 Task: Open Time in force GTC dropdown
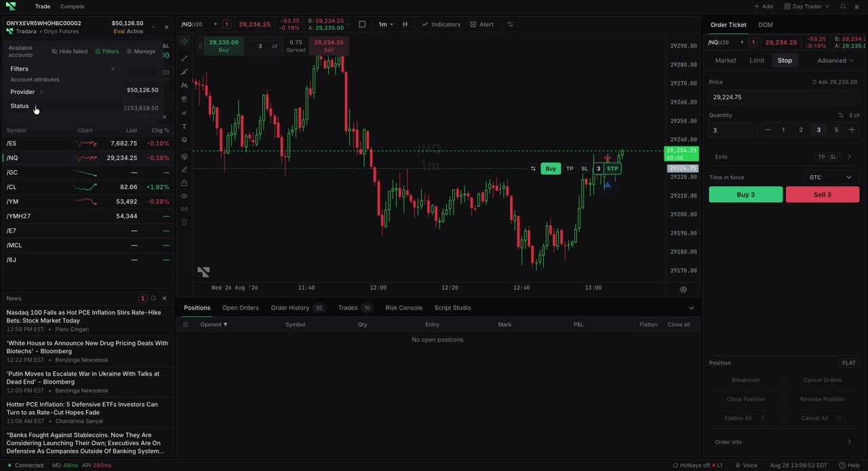(x=830, y=178)
